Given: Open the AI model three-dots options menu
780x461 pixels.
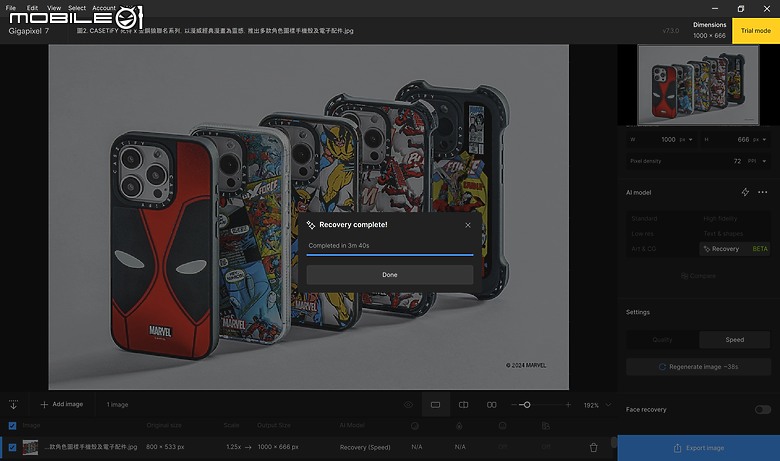Looking at the screenshot, I should point(762,192).
